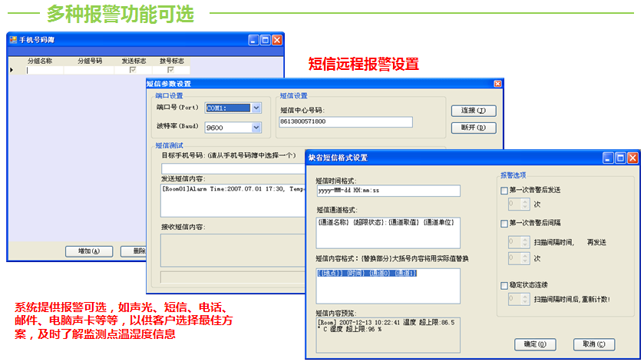Click the 缺省短信格式设置 title bar text
The height and width of the screenshot is (362, 644).
point(338,158)
